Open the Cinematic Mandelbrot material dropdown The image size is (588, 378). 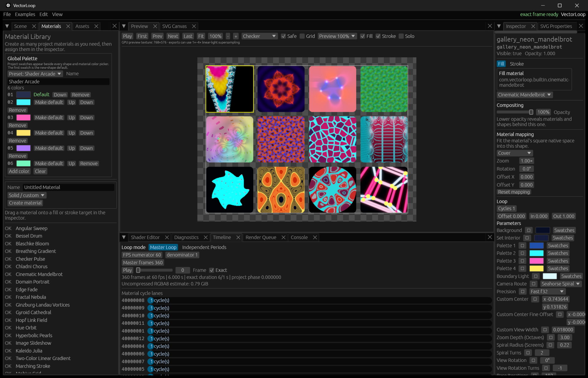(x=525, y=95)
